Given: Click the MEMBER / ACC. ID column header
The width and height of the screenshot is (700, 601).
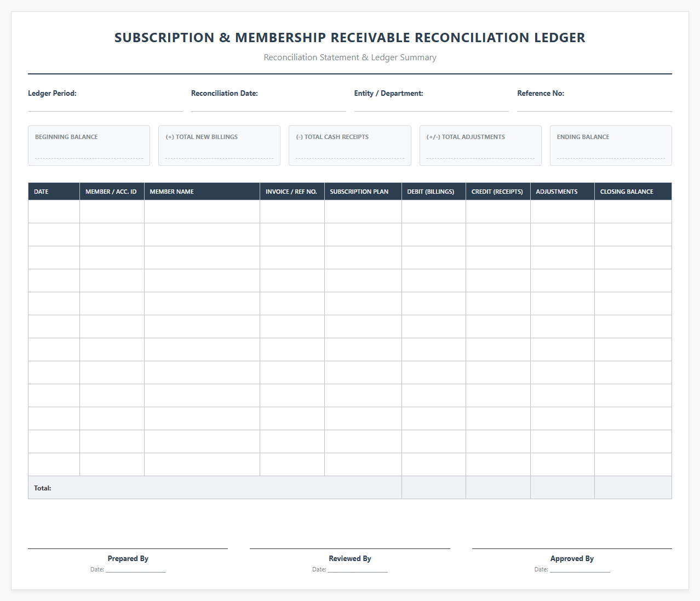Looking at the screenshot, I should click(112, 192).
